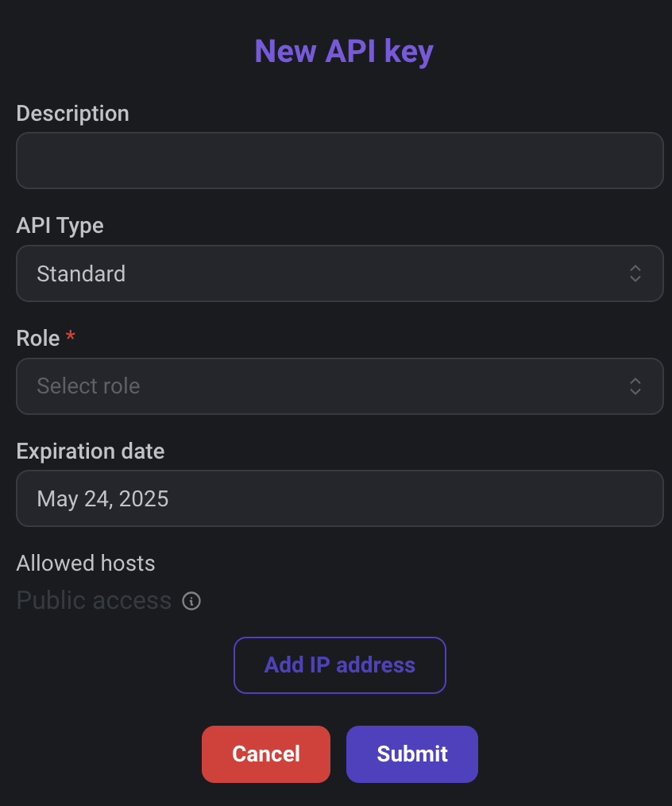Click the Standard value text
The image size is (672, 806).
tap(81, 273)
